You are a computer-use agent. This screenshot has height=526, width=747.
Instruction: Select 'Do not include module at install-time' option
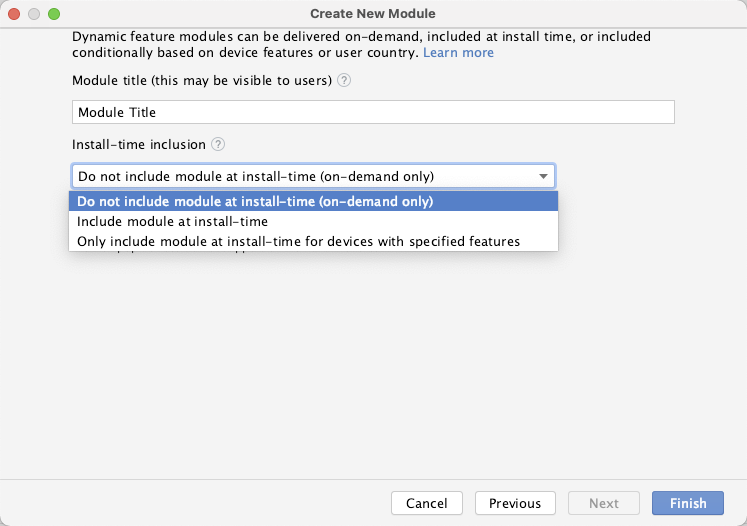(x=255, y=201)
